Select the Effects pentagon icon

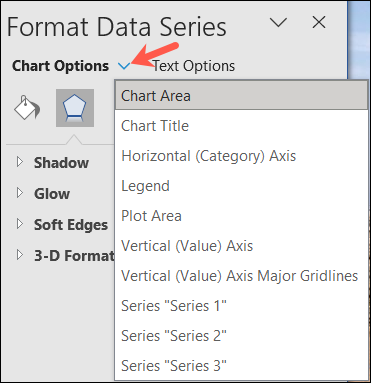click(x=75, y=108)
